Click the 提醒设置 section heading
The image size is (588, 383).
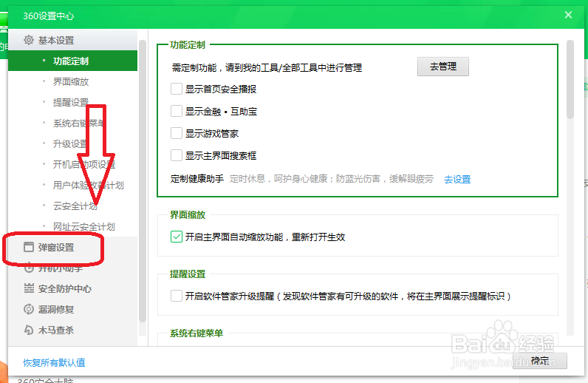pyautogui.click(x=188, y=274)
